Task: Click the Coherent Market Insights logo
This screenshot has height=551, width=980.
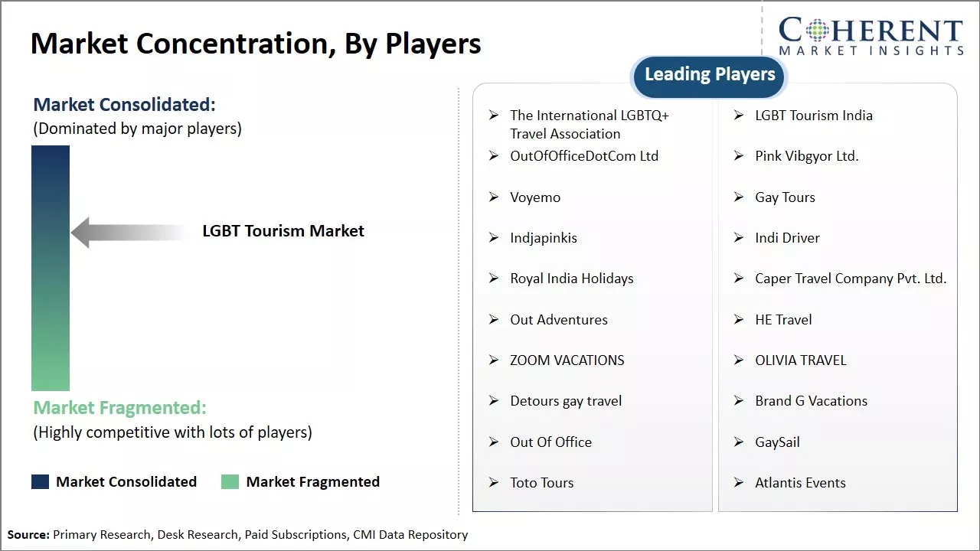Action: pyautogui.click(x=871, y=36)
